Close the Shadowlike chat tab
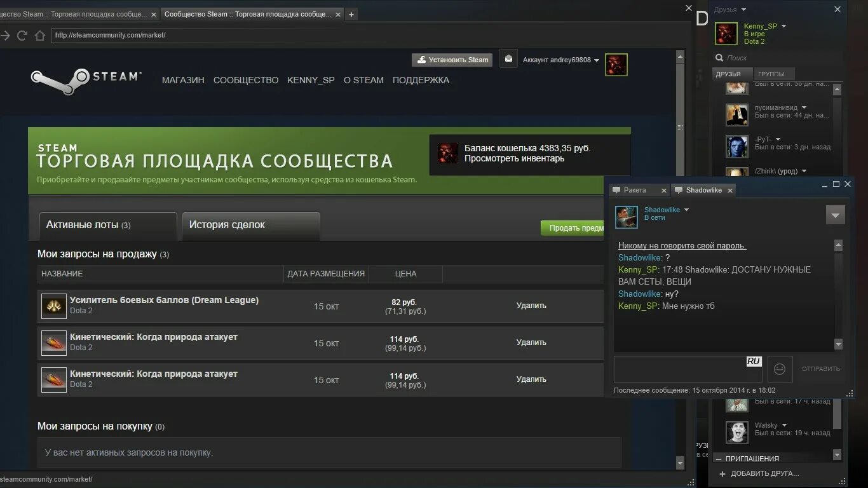 click(x=730, y=191)
